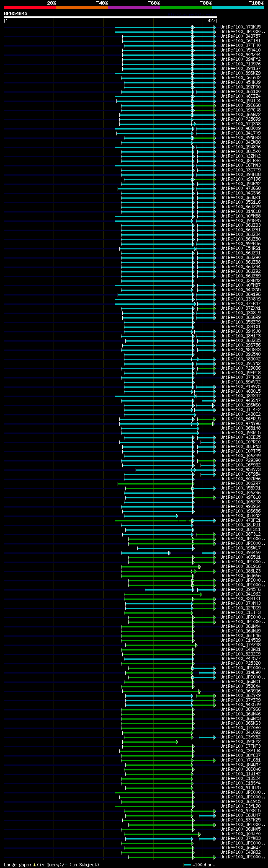Select the UniRef100_B7FFH0 entry
This screenshot has height=868, width=268.
coord(240,45)
